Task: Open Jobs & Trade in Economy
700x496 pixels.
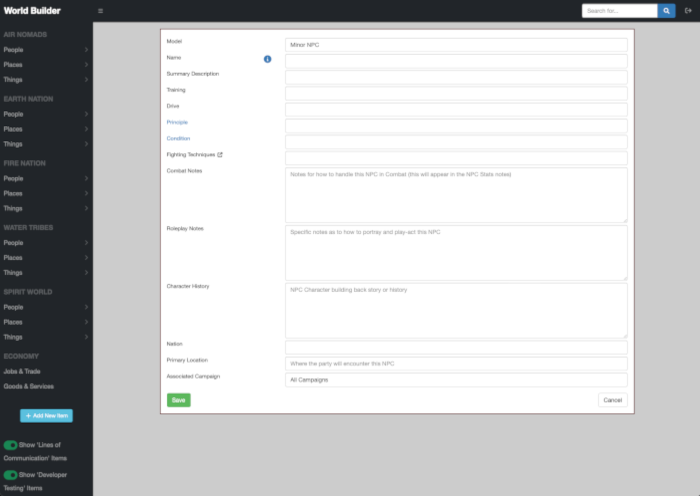Action: (x=22, y=371)
